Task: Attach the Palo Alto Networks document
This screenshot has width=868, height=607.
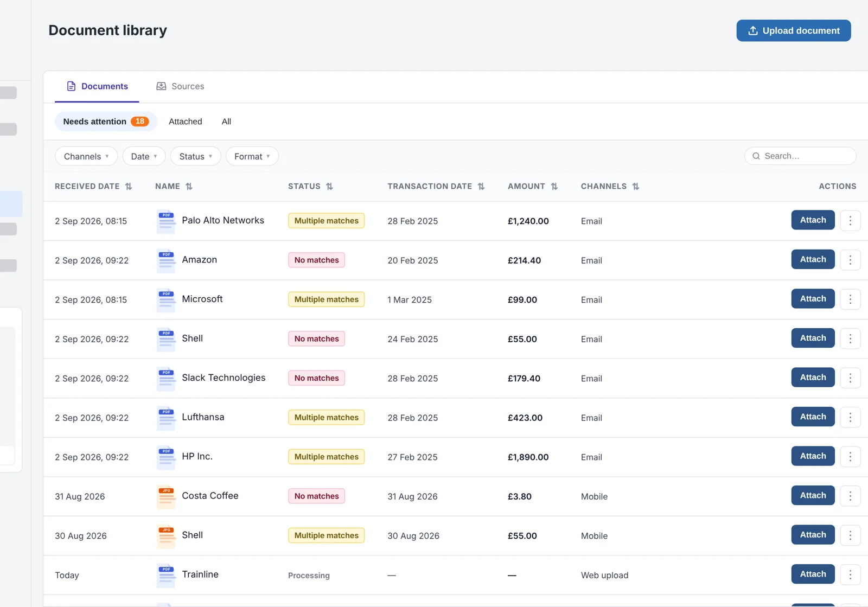Action: (x=813, y=220)
